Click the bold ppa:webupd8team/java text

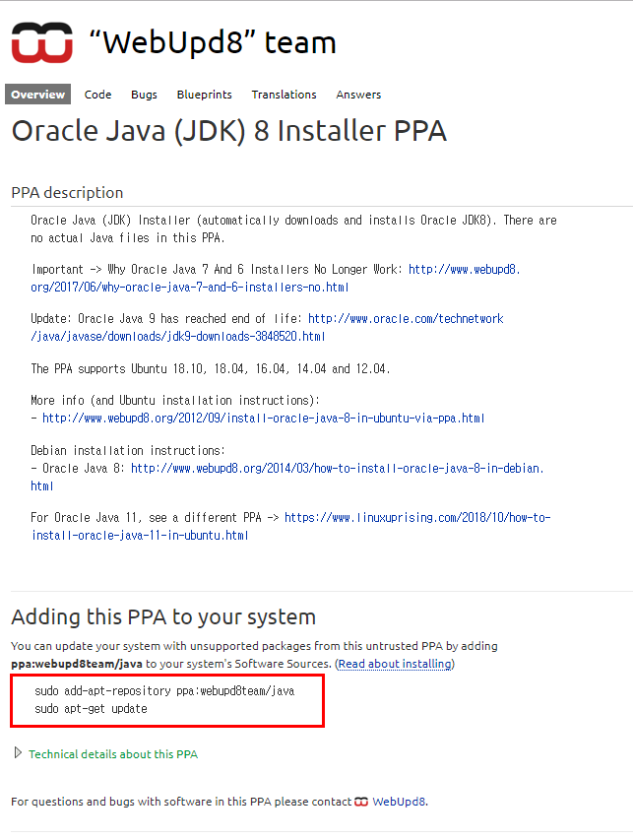point(77,664)
